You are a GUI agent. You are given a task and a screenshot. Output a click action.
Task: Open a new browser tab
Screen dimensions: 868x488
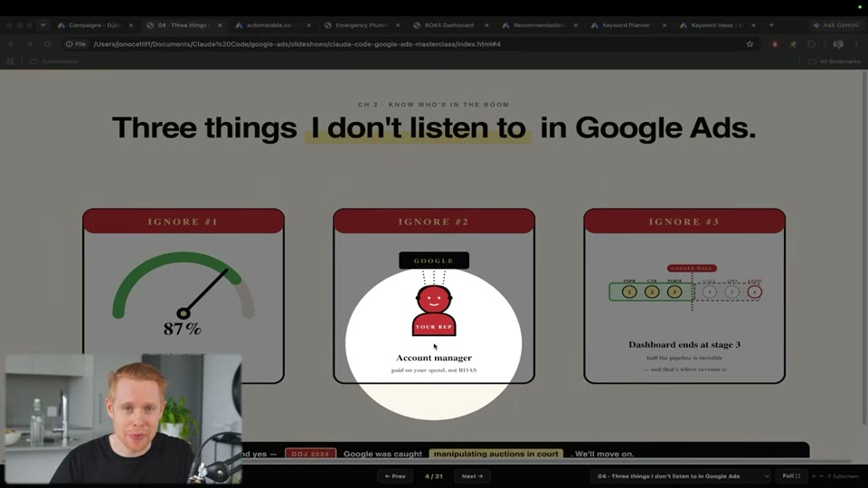coord(771,25)
